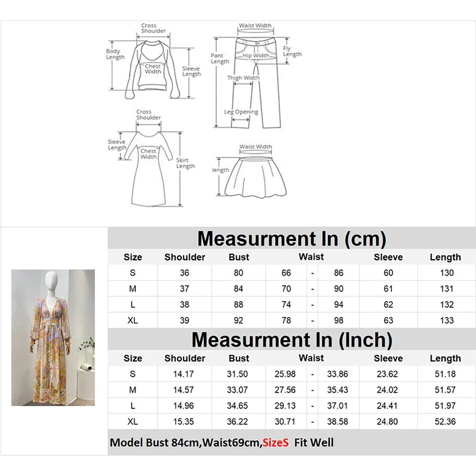Click the 'Thigh Width' label

243,78
